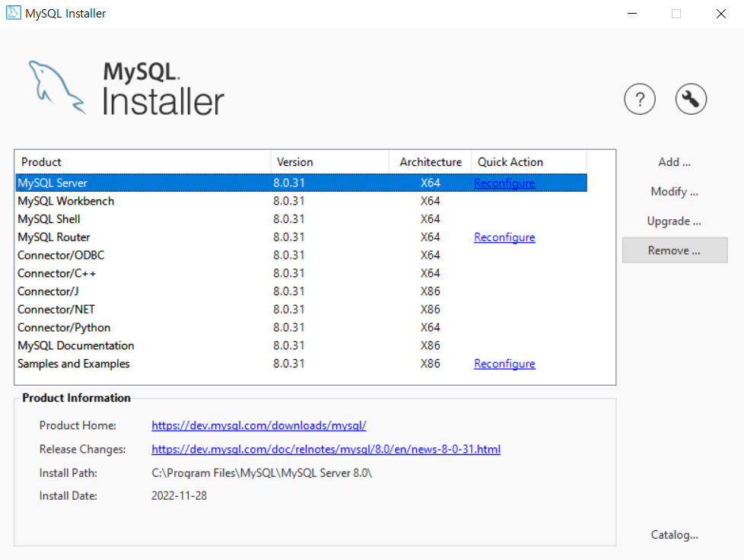744x560 pixels.
Task: Sort by the Product column header
Action: (143, 162)
